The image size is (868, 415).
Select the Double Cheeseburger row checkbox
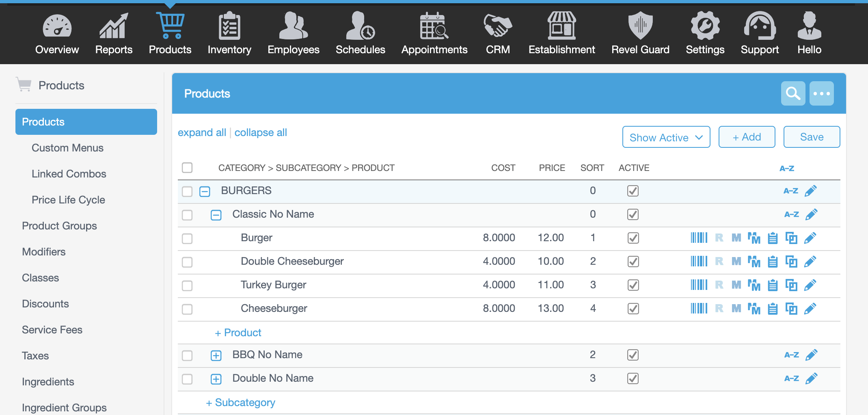coord(187,262)
